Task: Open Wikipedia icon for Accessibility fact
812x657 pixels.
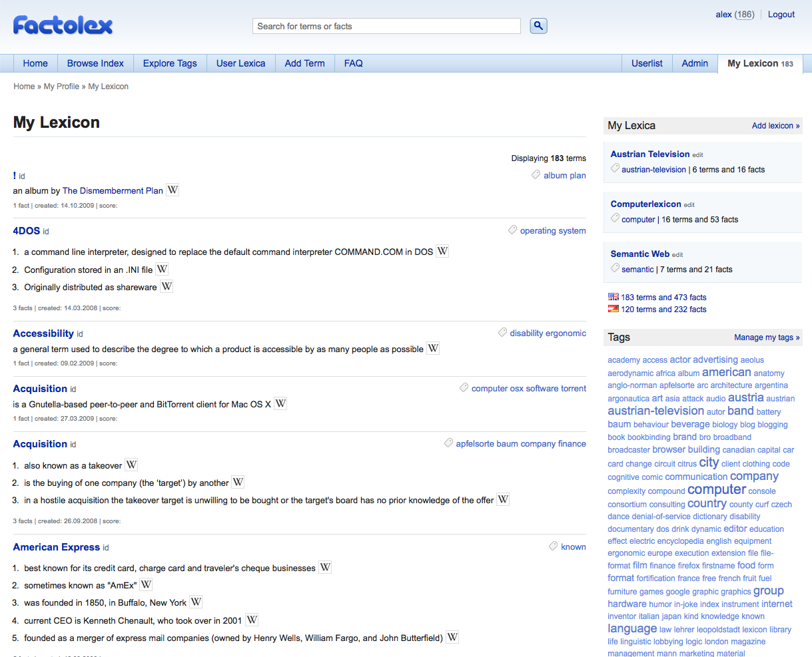Action: click(433, 348)
